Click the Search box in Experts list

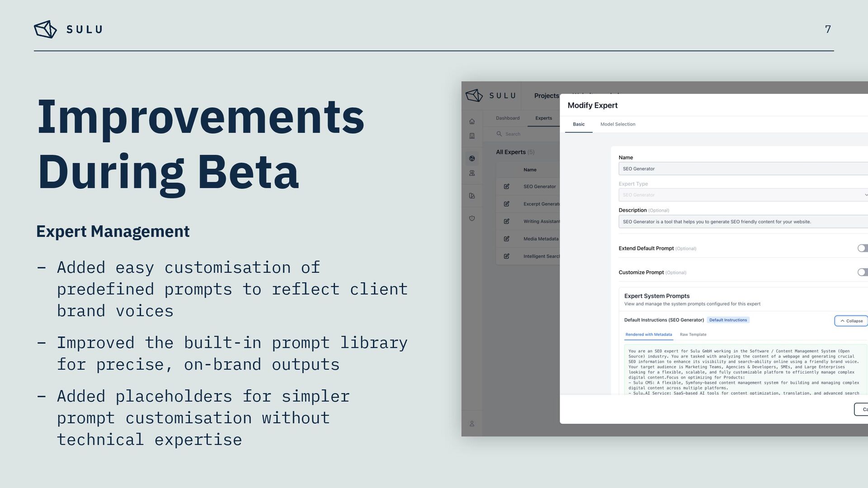pos(524,134)
